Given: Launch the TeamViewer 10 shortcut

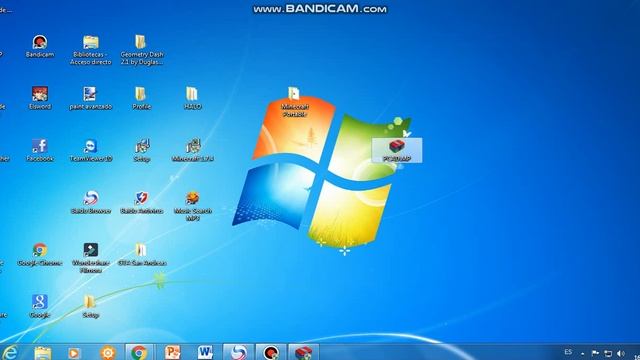Looking at the screenshot, I should [x=91, y=150].
